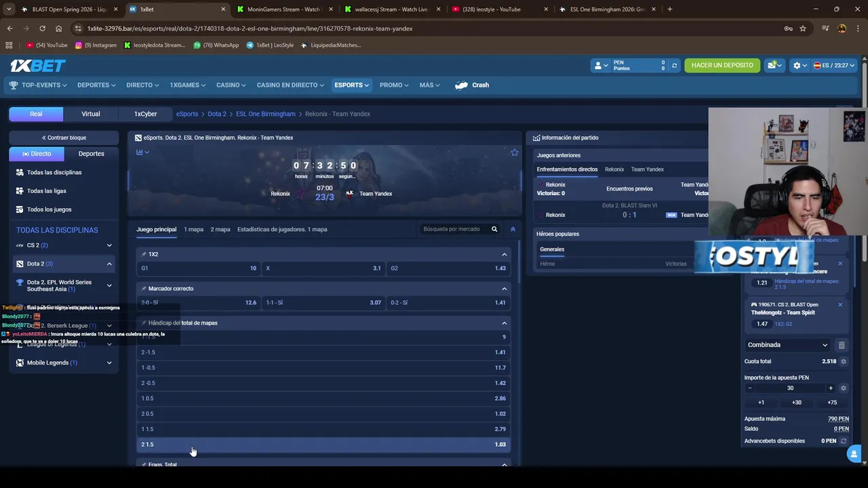Remove TheMongolz - Team Spirit bet
The height and width of the screenshot is (488, 868).
click(840, 305)
